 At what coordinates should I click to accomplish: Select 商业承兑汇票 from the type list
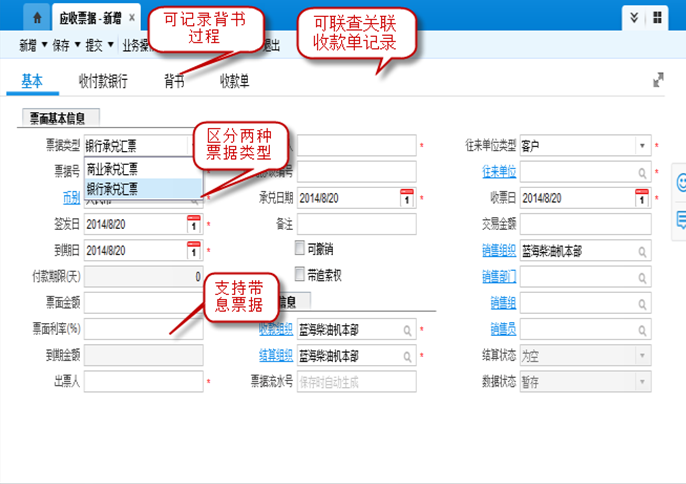[113, 169]
